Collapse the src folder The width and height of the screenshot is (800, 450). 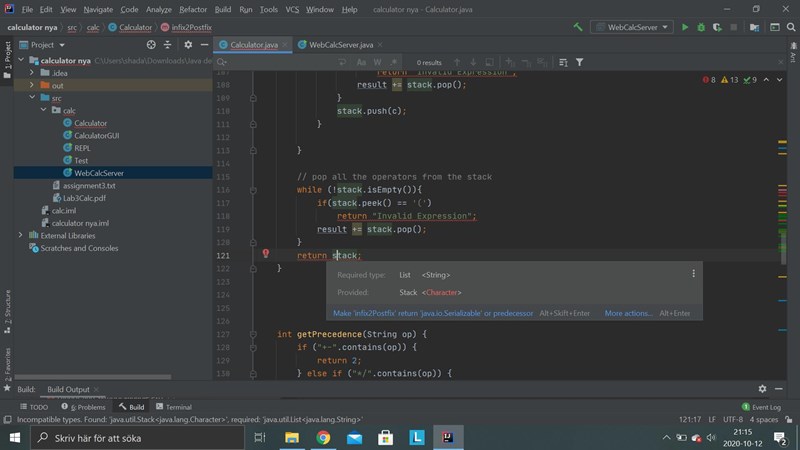(33, 98)
